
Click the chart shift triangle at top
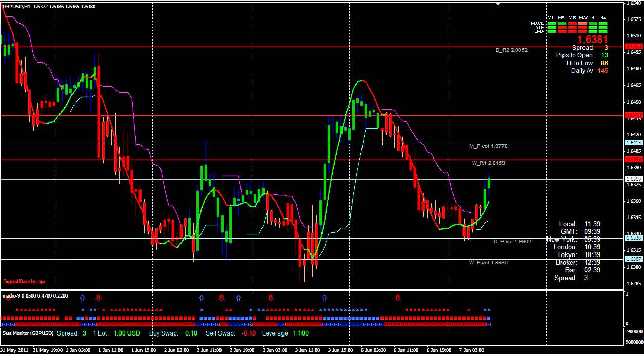[x=498, y=4]
